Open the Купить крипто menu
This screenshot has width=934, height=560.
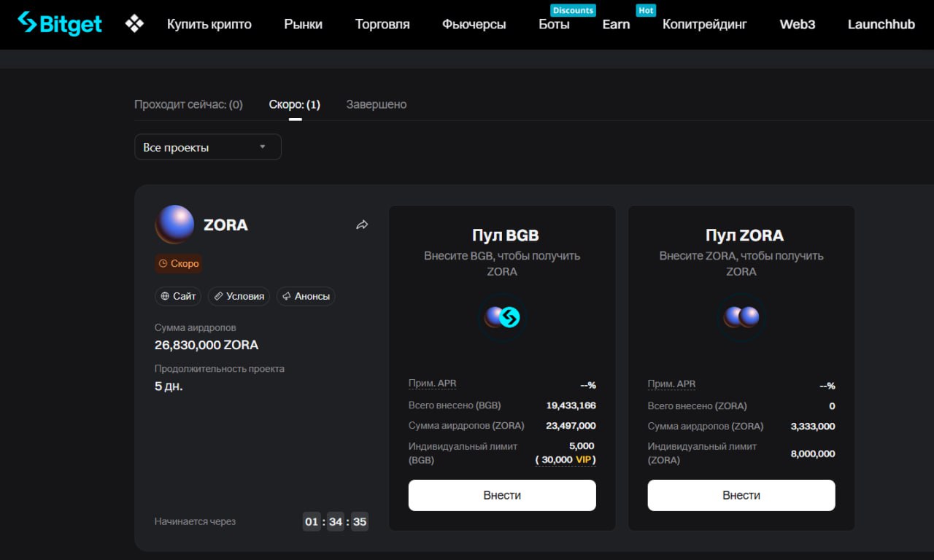click(x=209, y=24)
